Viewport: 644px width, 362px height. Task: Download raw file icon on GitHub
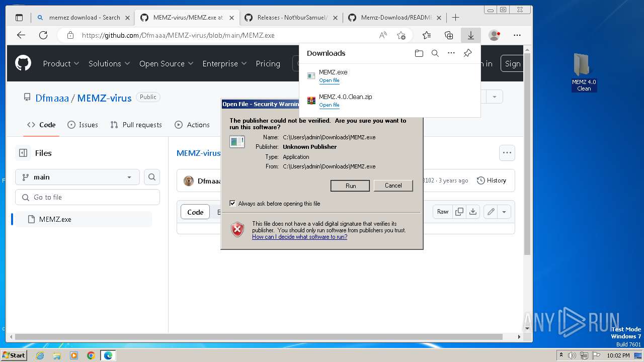472,212
